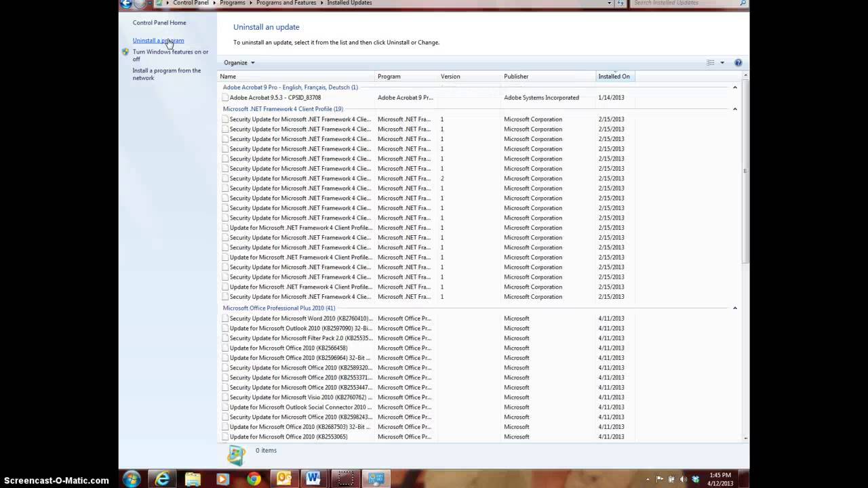Click the Adobe Systems Incorporated publisher cell

pos(541,98)
